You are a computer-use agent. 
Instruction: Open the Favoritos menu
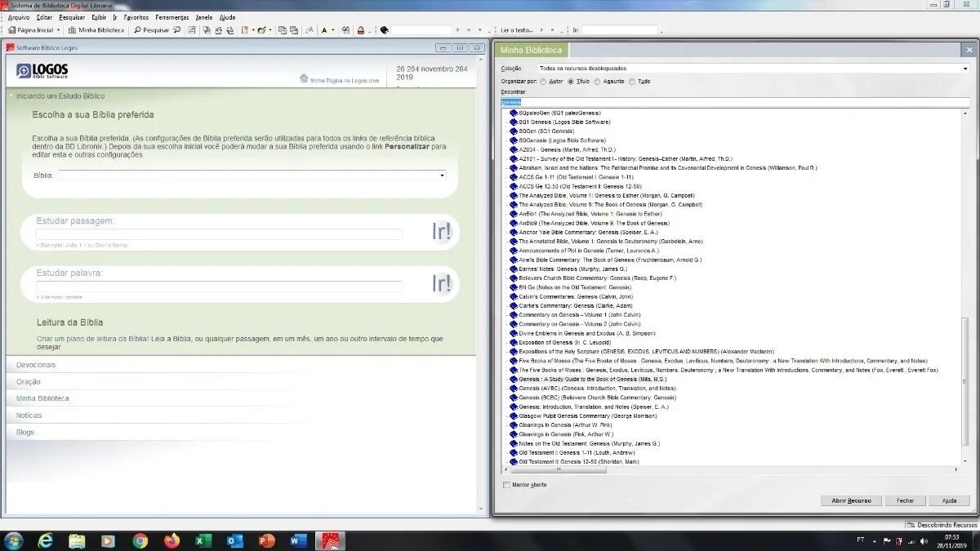(136, 17)
